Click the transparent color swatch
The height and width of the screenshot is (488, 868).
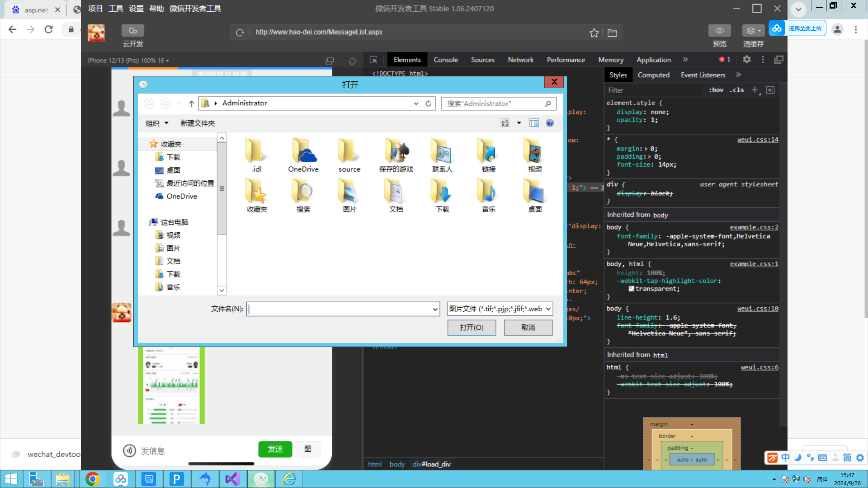pos(631,289)
